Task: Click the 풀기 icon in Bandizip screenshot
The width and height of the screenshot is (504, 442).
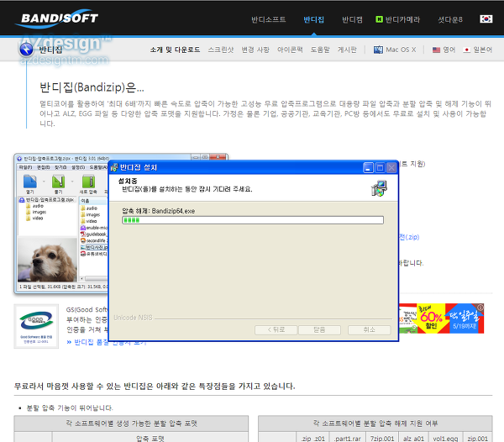Action: 58,182
